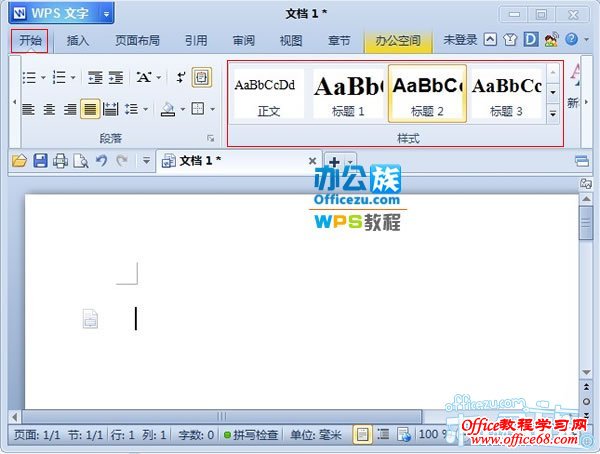Viewport: 600px width, 454px height.
Task: Switch to page layout view in status bar
Action: (362, 435)
